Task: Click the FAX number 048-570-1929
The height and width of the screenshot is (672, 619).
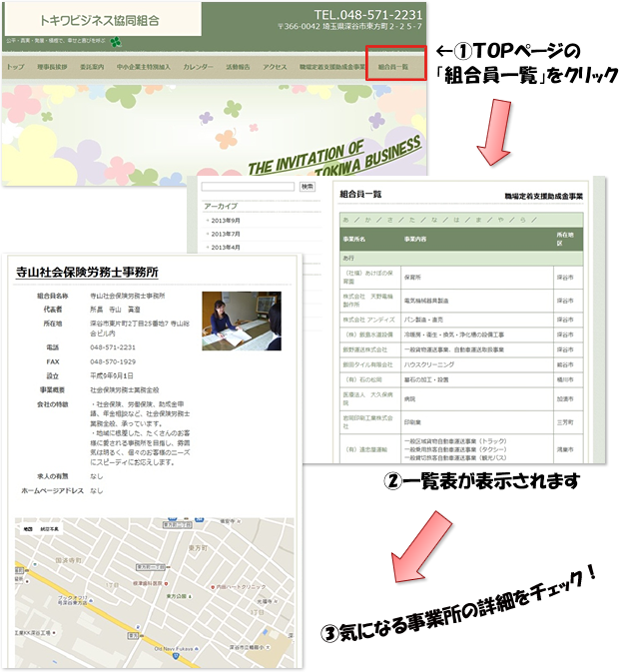Action: point(113,361)
